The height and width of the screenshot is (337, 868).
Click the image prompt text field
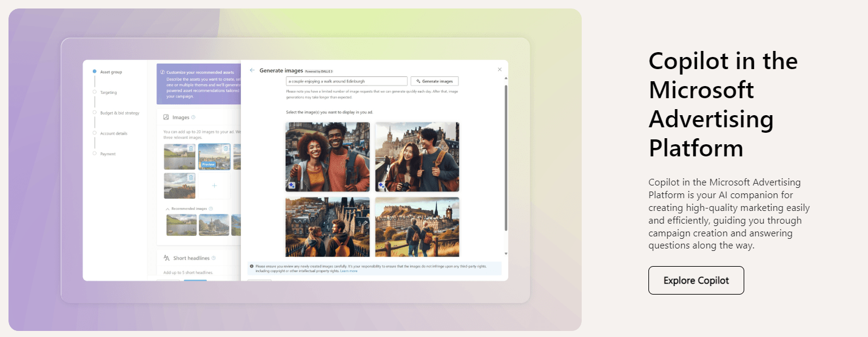346,81
